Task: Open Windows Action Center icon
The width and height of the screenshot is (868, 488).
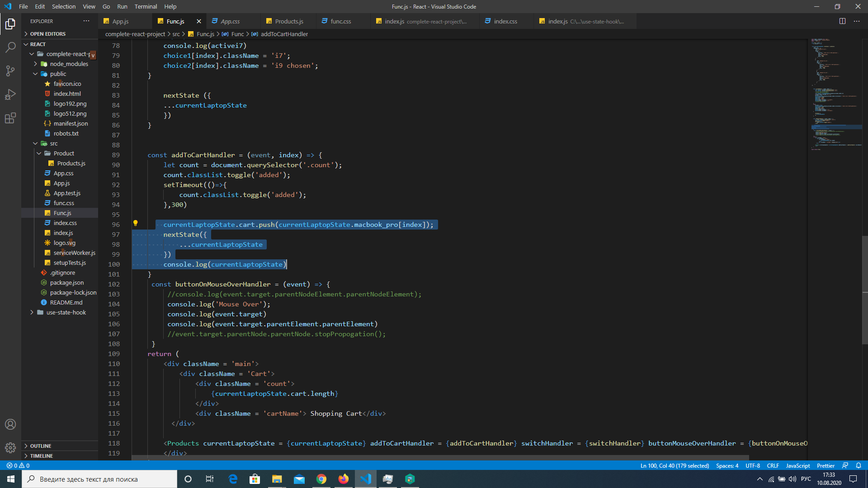Action: (x=853, y=479)
